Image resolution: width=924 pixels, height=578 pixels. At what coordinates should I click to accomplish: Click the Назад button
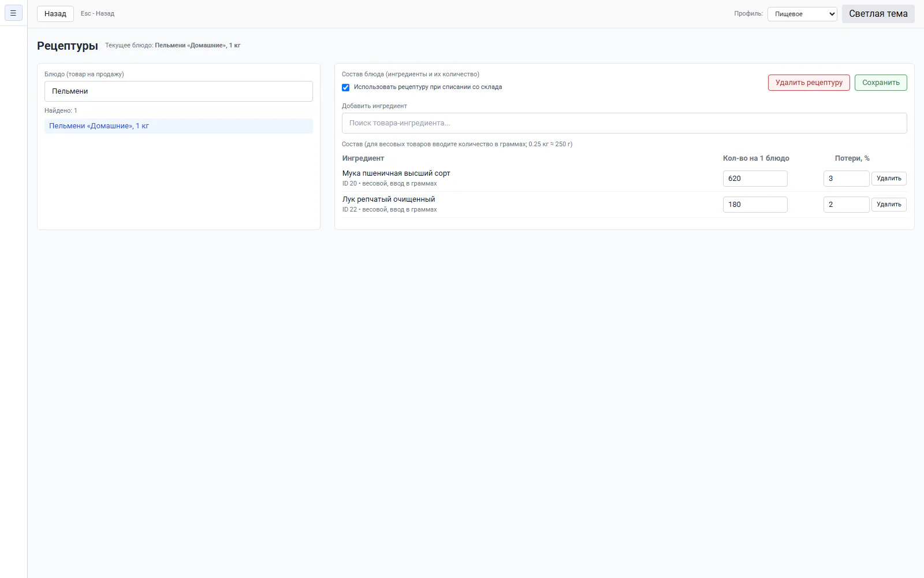pyautogui.click(x=55, y=14)
